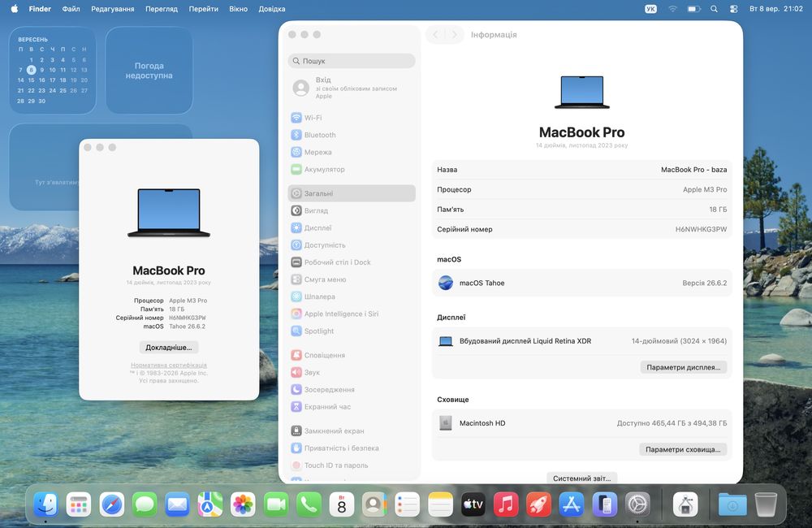Go forward in settings navigation
Image resolution: width=812 pixels, height=528 pixels.
tap(454, 35)
